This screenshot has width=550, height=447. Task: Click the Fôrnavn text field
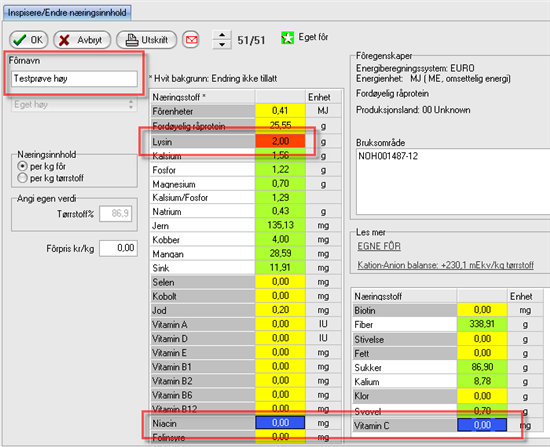point(74,79)
